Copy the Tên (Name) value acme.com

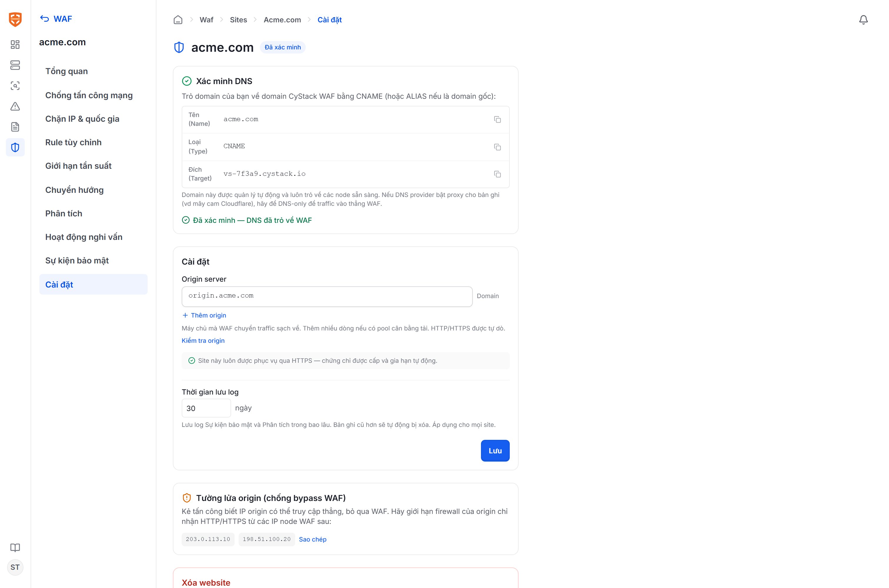pyautogui.click(x=497, y=120)
